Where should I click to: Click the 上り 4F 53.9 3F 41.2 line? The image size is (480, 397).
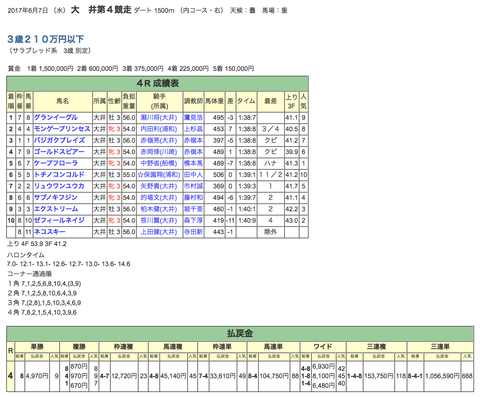[x=37, y=244]
